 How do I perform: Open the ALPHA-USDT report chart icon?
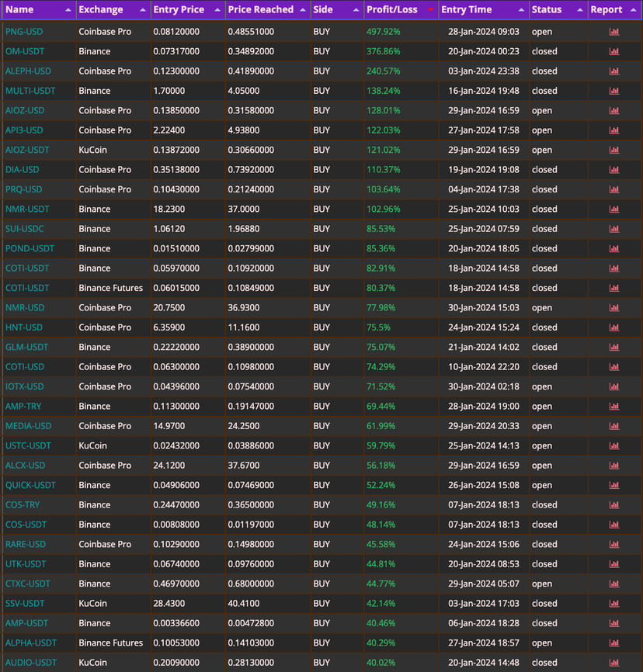[613, 643]
